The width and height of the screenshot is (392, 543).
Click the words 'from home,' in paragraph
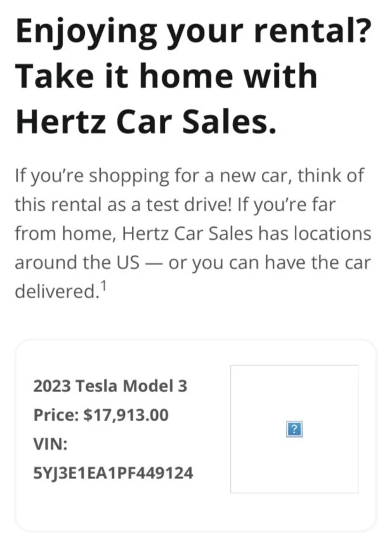click(65, 233)
